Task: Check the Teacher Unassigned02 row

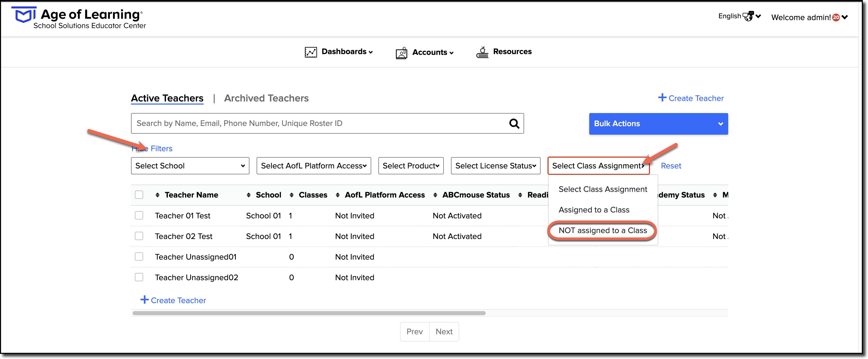Action: (x=139, y=277)
